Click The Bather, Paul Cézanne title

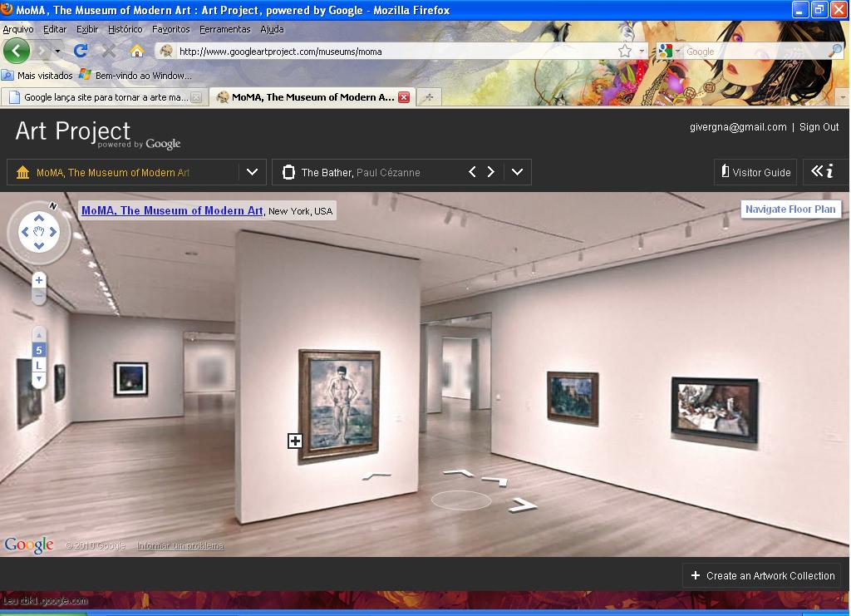point(361,173)
